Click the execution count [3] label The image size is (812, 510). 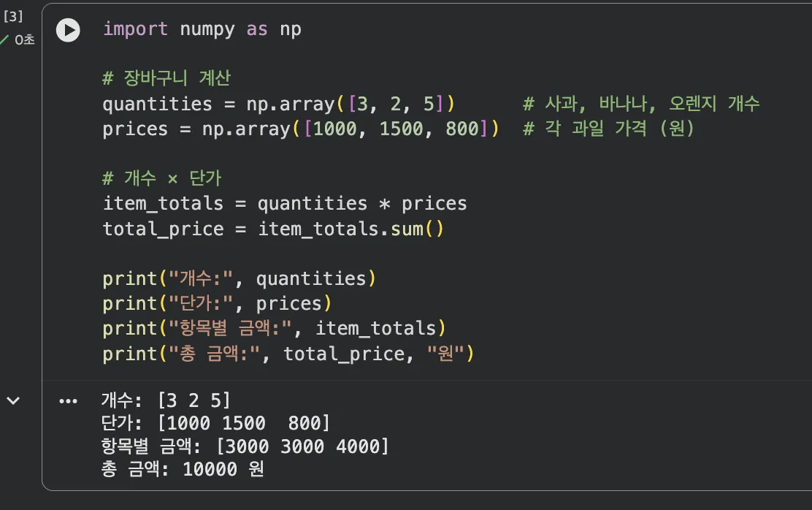coord(13,16)
